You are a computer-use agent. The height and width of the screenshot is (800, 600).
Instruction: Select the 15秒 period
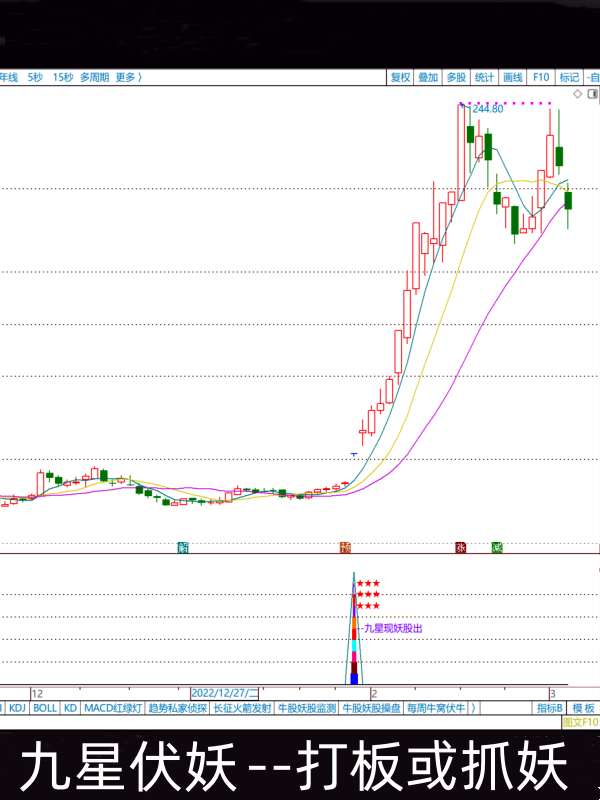coord(63,78)
